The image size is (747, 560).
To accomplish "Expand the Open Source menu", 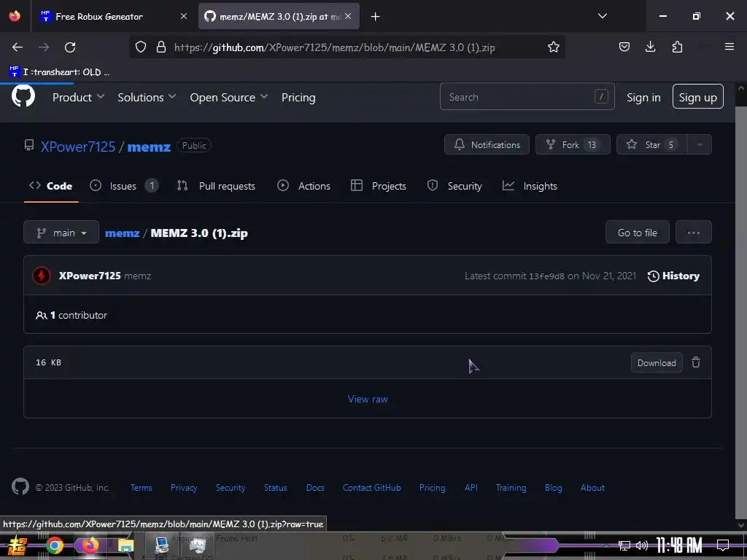I will (x=228, y=97).
